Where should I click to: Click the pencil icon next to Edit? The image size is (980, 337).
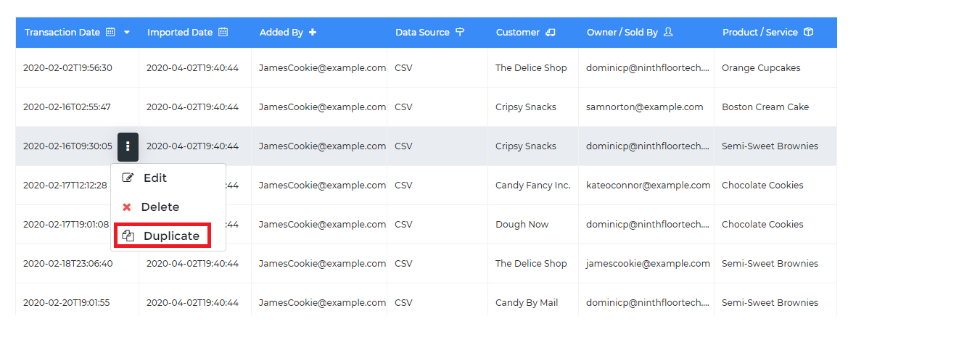(128, 178)
